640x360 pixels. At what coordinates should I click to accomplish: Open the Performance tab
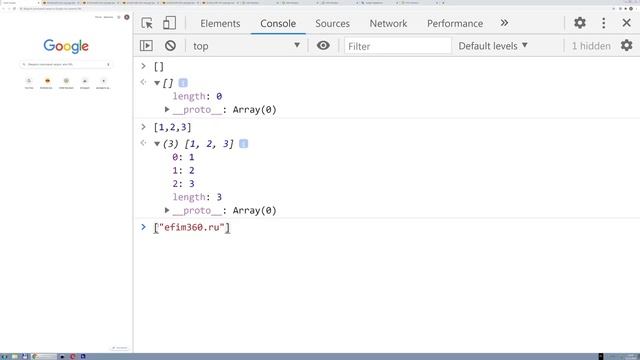click(455, 24)
